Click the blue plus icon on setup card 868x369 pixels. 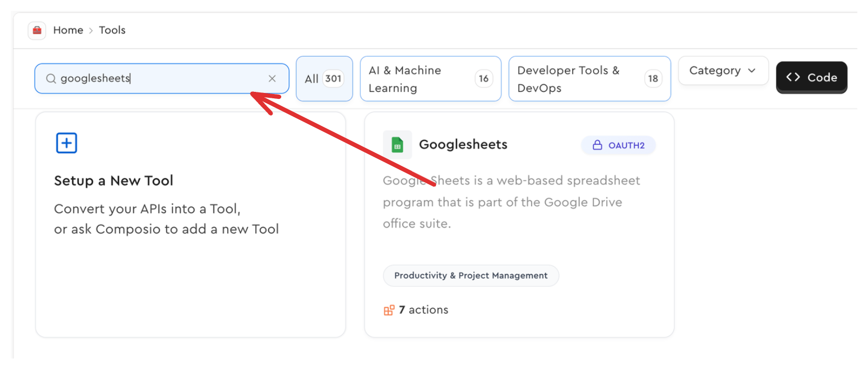click(67, 143)
